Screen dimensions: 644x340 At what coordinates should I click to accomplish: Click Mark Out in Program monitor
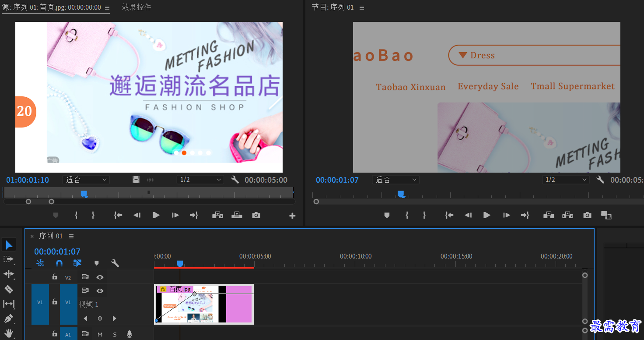(424, 215)
